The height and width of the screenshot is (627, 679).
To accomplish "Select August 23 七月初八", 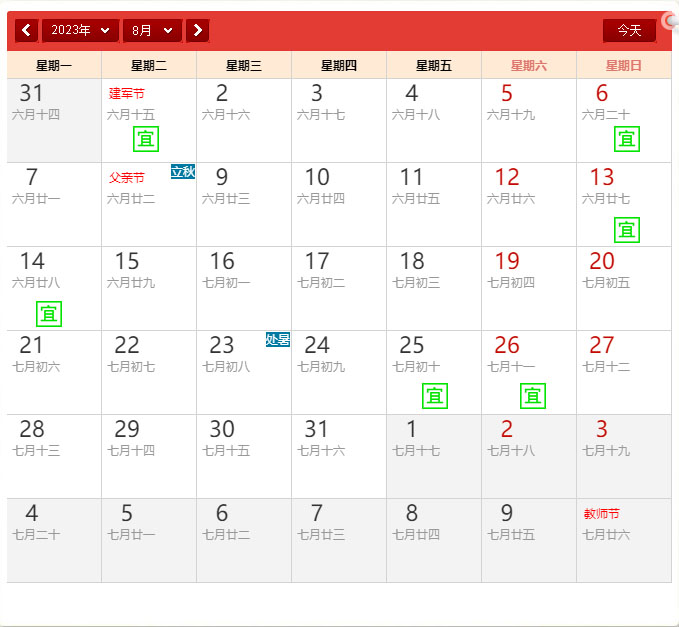I will click(244, 372).
